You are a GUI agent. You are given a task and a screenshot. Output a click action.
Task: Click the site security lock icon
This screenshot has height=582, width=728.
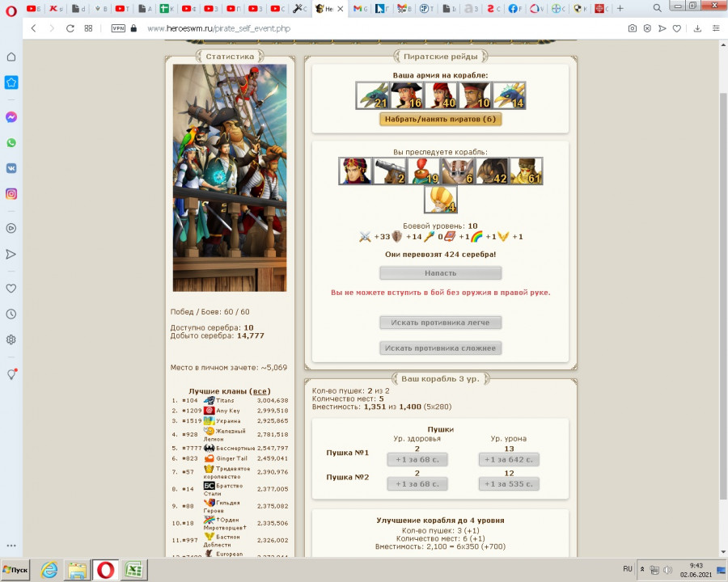click(x=133, y=28)
